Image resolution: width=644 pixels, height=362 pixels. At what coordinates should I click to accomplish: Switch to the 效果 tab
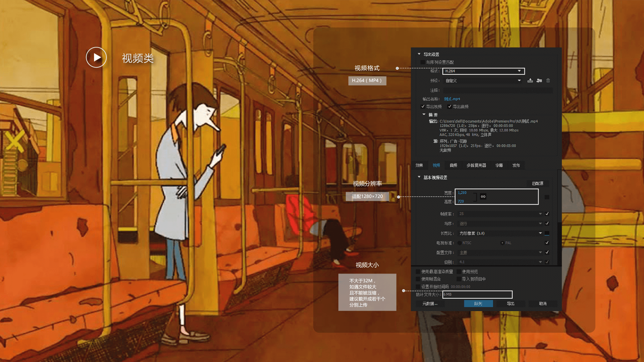pyautogui.click(x=419, y=165)
